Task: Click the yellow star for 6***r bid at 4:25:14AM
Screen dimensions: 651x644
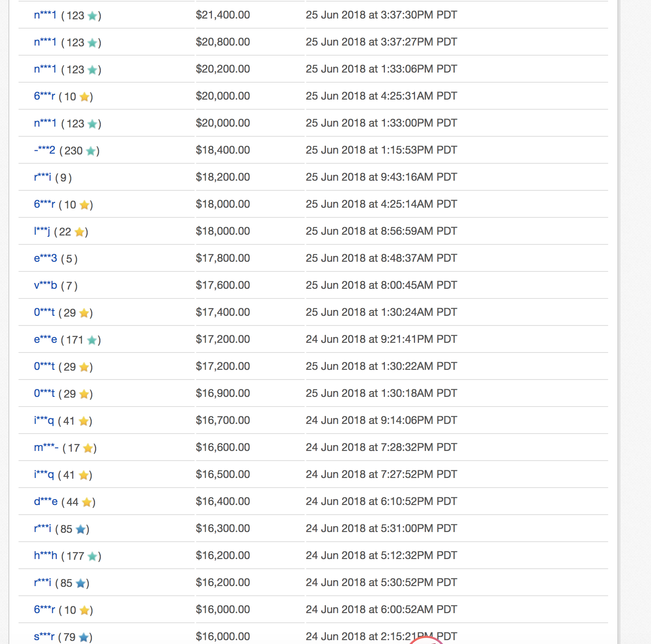Action: click(x=84, y=205)
